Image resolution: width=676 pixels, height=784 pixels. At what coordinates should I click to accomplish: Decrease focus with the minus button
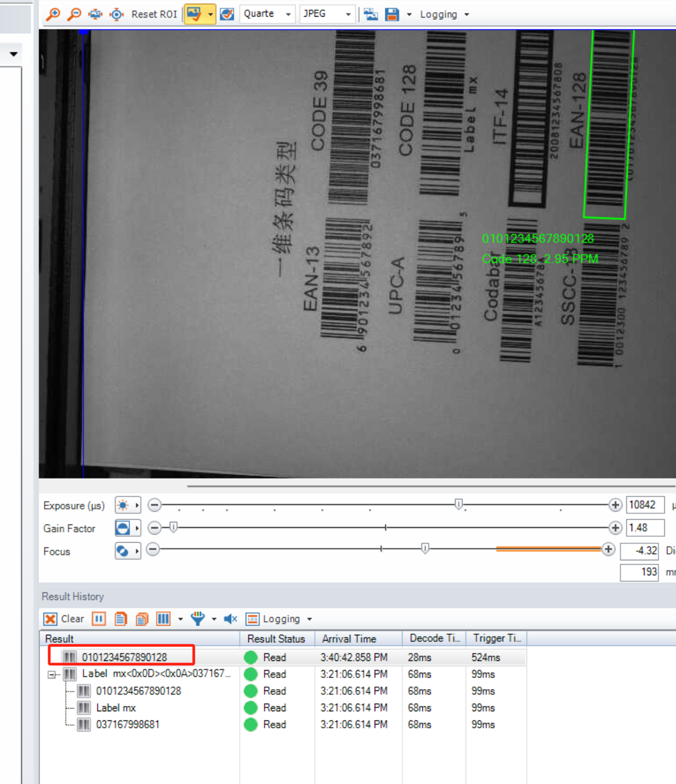tap(153, 550)
